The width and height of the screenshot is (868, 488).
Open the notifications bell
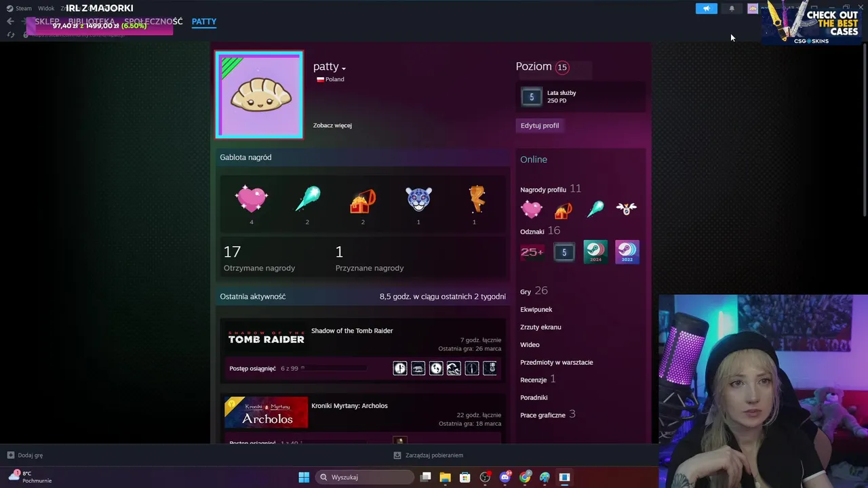(x=732, y=9)
